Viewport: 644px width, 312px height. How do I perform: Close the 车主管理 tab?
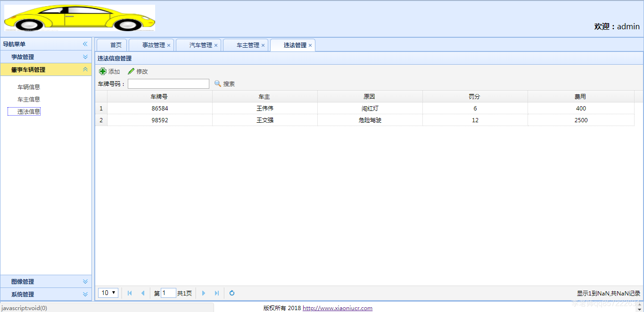tap(263, 45)
